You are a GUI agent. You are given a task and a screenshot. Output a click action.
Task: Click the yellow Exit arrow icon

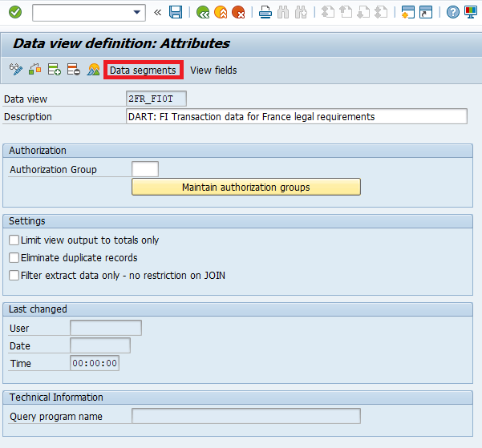pyautogui.click(x=221, y=12)
